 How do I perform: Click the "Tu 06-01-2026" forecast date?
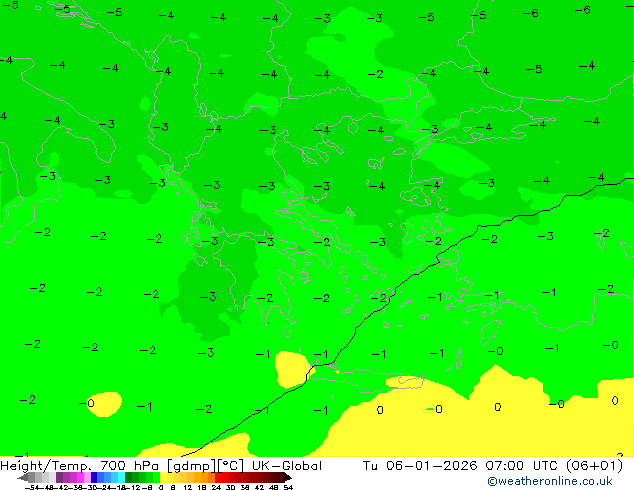420,466
